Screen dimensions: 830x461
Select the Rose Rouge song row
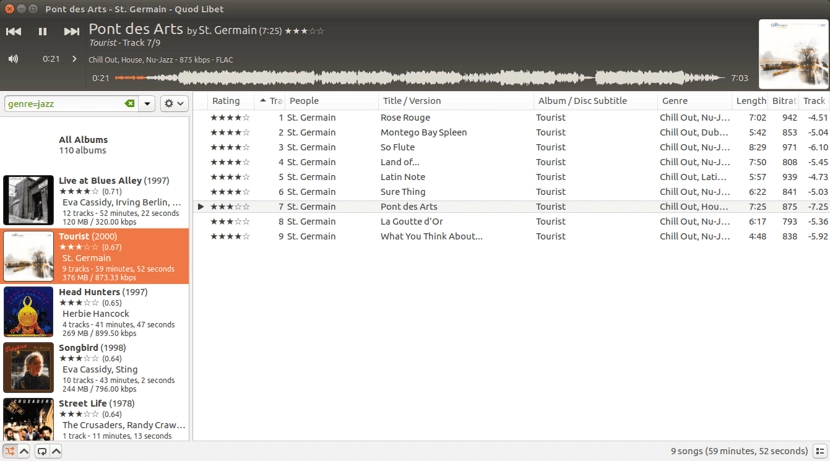pyautogui.click(x=405, y=117)
